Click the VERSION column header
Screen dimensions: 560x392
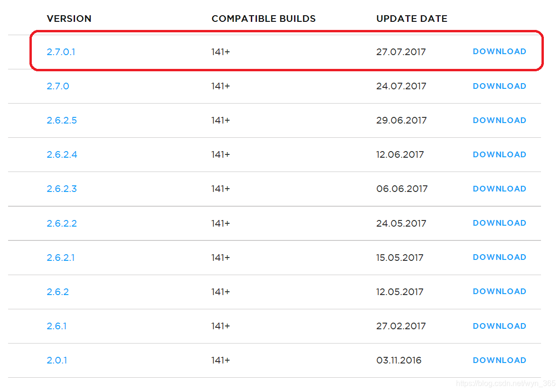click(x=69, y=19)
